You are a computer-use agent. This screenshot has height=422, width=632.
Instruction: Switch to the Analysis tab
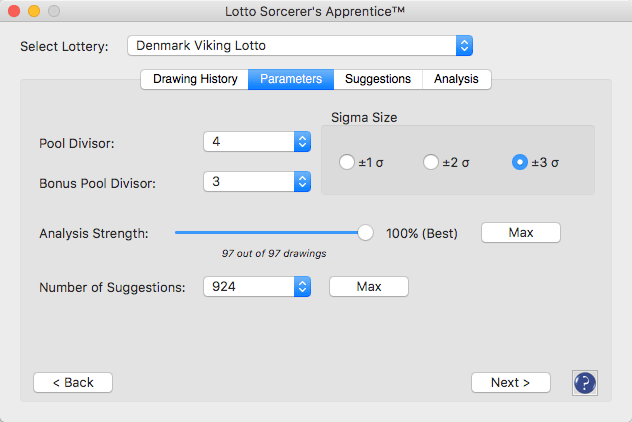[x=456, y=79]
